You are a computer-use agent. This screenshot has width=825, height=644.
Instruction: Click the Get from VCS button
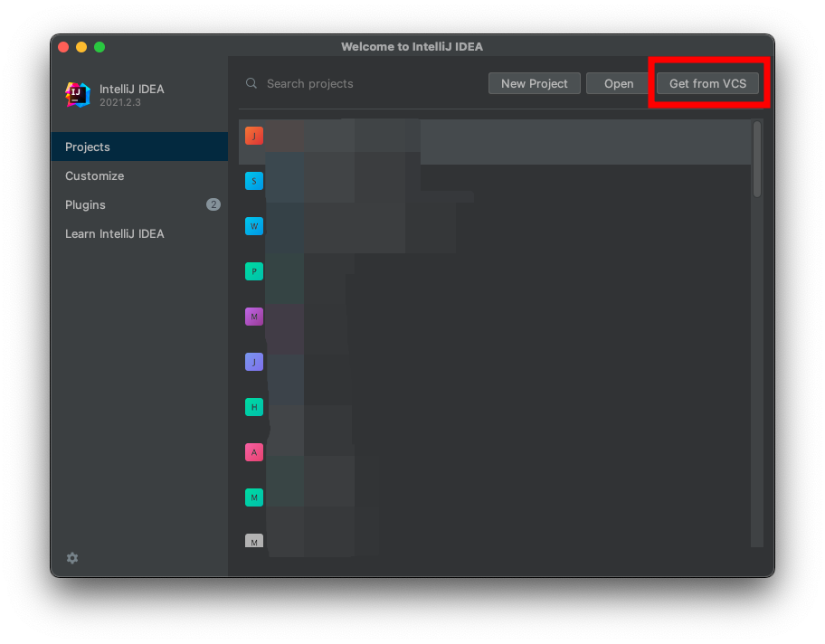click(707, 83)
